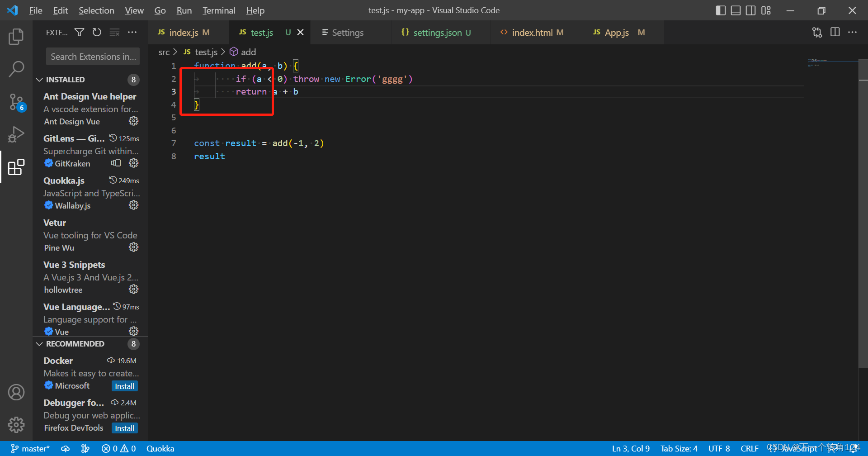Viewport: 868px width, 456px height.
Task: Open the Explorer view in activity bar
Action: coord(16,37)
